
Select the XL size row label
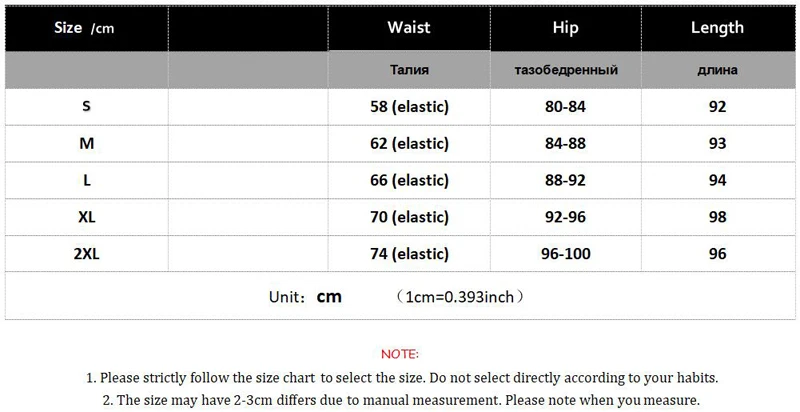[x=86, y=217]
